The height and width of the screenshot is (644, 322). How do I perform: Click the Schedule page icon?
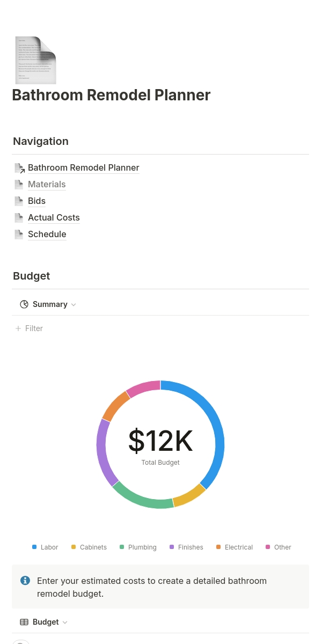(19, 235)
